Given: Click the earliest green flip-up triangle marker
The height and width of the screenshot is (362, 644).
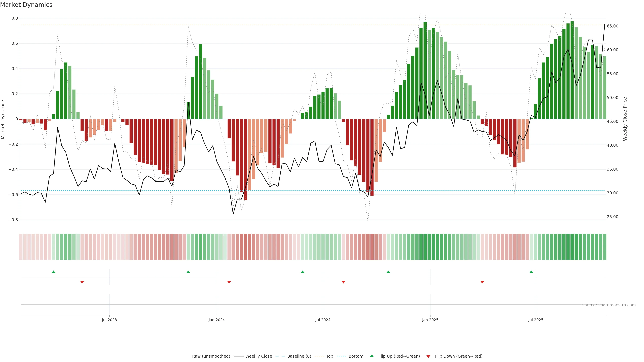Looking at the screenshot, I should click(53, 272).
